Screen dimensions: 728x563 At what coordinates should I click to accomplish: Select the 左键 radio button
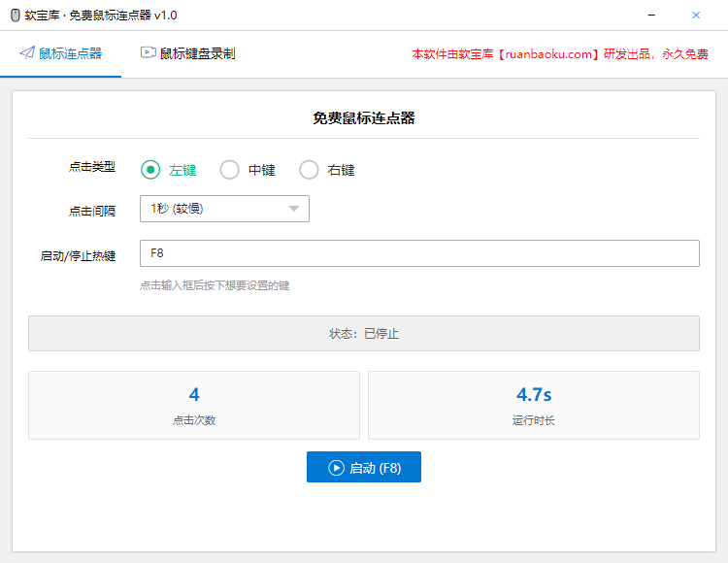coord(150,170)
